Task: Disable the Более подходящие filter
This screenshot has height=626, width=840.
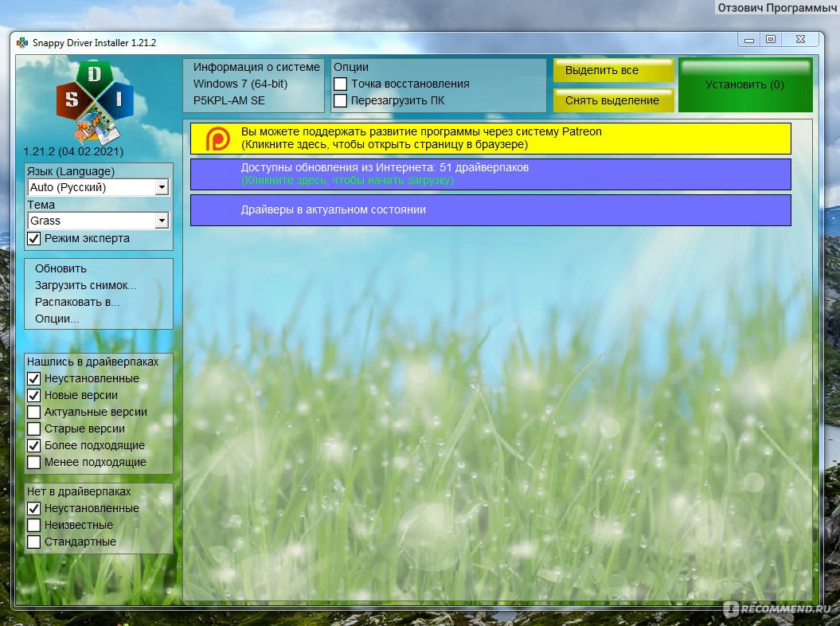Action: pos(33,445)
